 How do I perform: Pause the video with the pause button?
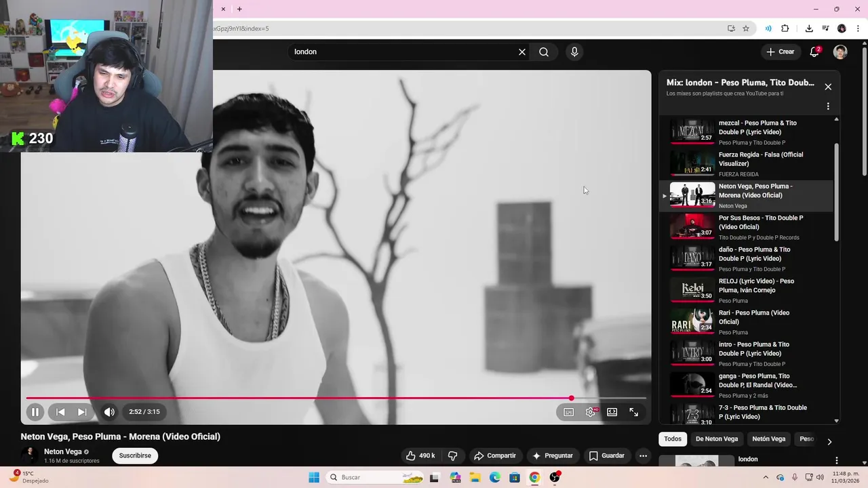click(x=35, y=412)
